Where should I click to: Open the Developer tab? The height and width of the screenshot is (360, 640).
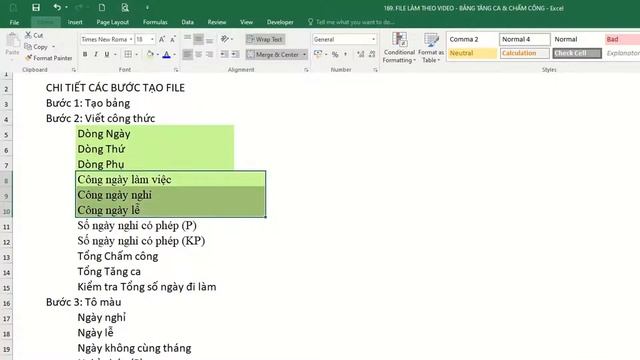click(x=280, y=22)
